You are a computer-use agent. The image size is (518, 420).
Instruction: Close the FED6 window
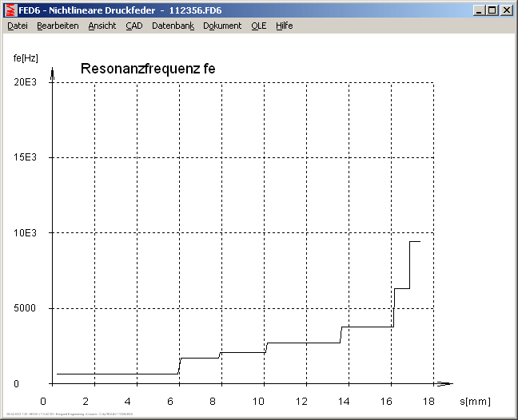click(506, 10)
